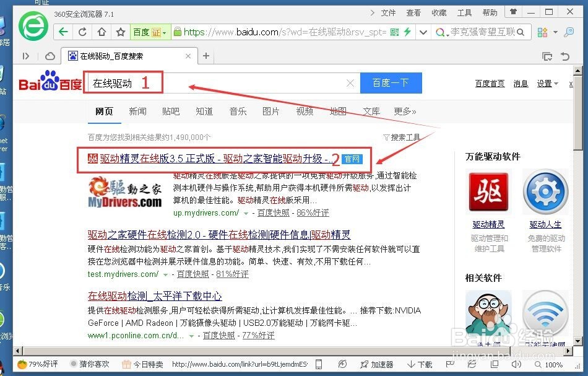Viewport: 588px width, 376px height.
Task: Expand the 设置 dropdown
Action: (x=548, y=84)
